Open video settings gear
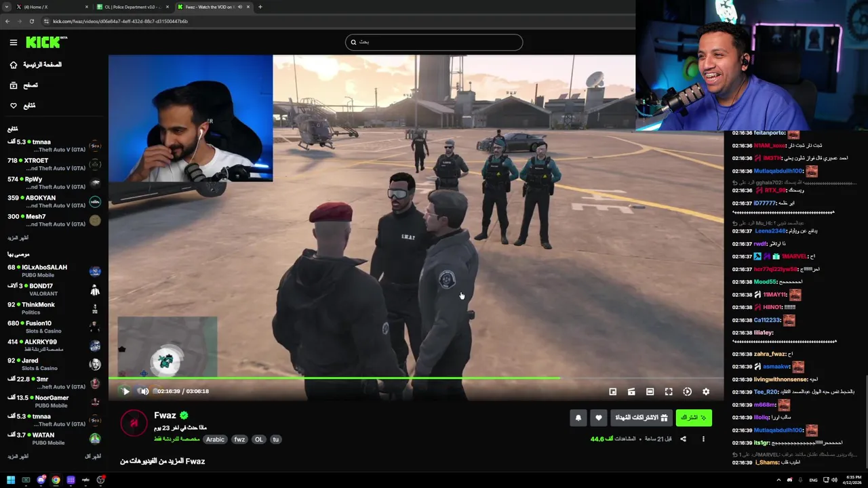 [x=706, y=391]
